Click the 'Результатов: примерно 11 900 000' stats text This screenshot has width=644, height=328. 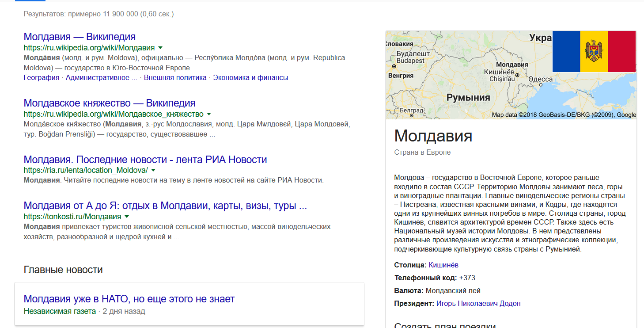click(99, 14)
